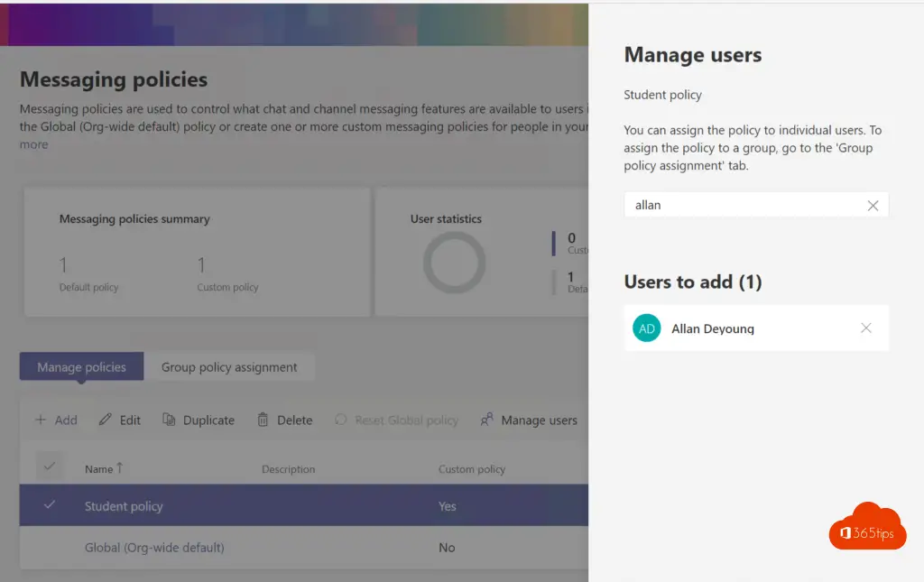Toggle the select-all checkbox in table header
This screenshot has width=924, height=582.
pos(50,467)
